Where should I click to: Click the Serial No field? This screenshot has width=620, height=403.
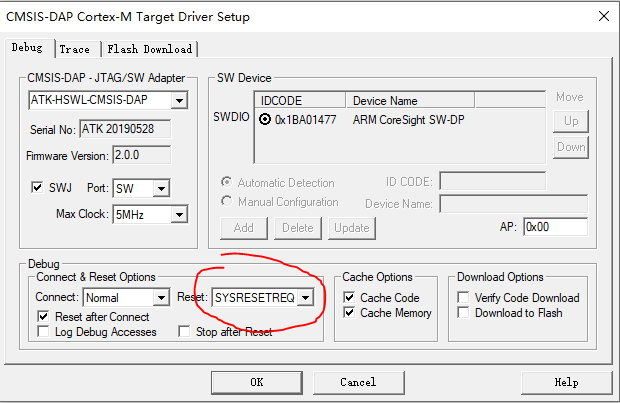click(125, 129)
